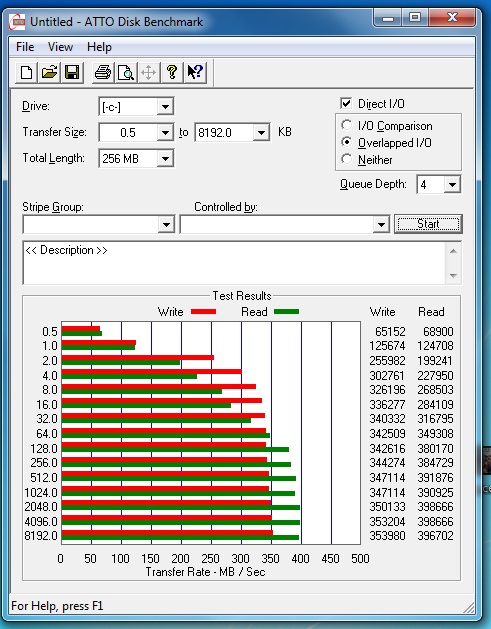The width and height of the screenshot is (491, 629).
Task: Click inside the Description text field
Action: coord(235,263)
